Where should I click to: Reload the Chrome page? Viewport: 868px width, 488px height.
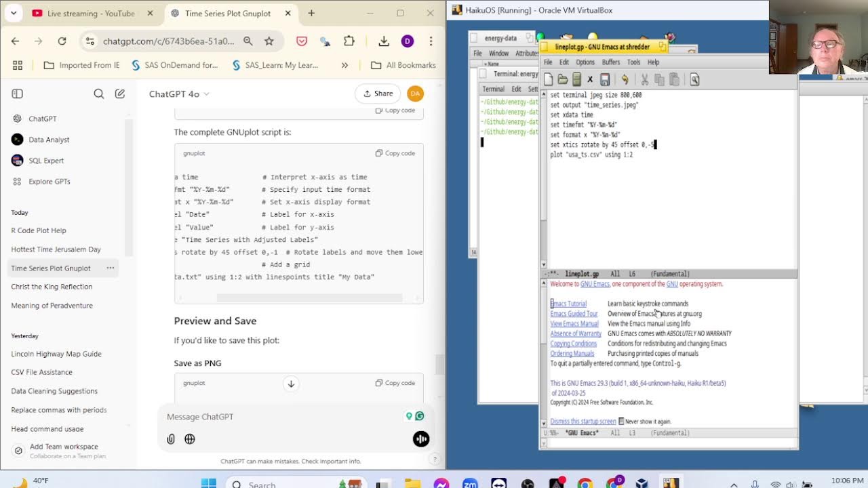[x=62, y=41]
